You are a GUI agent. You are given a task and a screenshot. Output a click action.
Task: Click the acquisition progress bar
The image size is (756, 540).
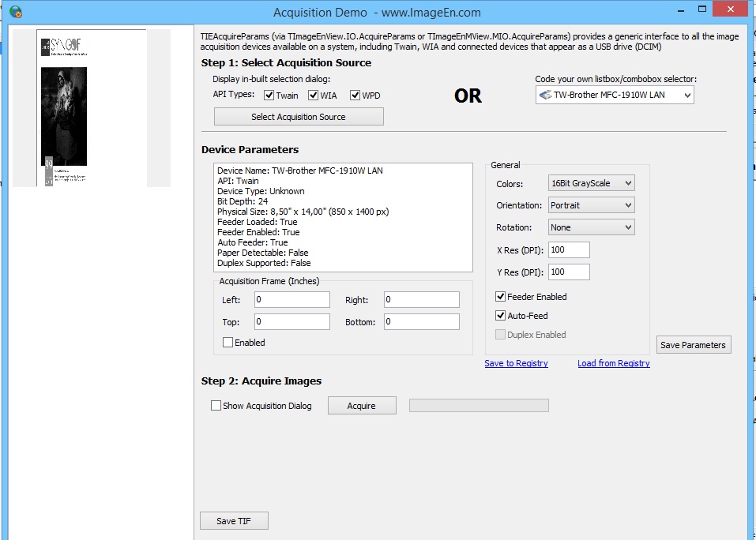479,406
